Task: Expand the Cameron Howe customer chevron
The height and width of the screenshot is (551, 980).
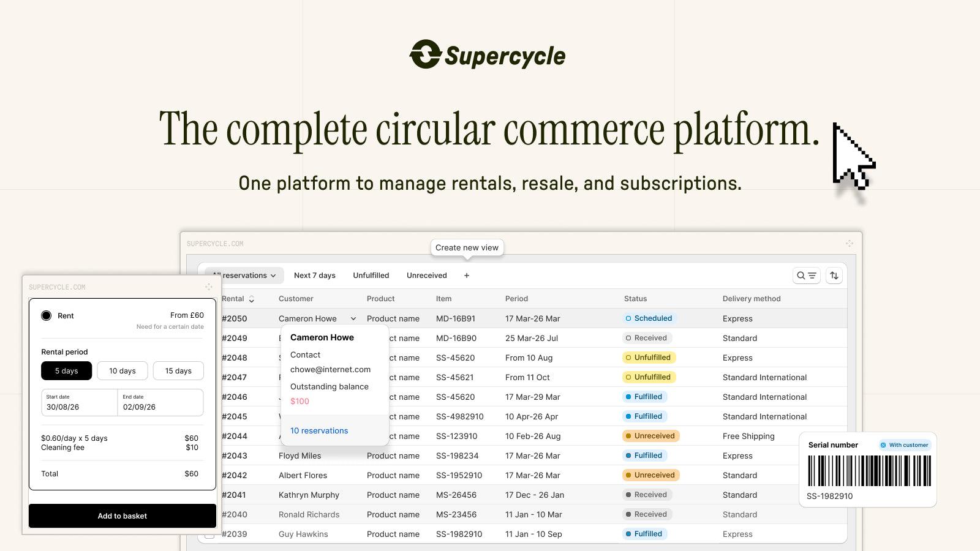Action: click(x=353, y=318)
